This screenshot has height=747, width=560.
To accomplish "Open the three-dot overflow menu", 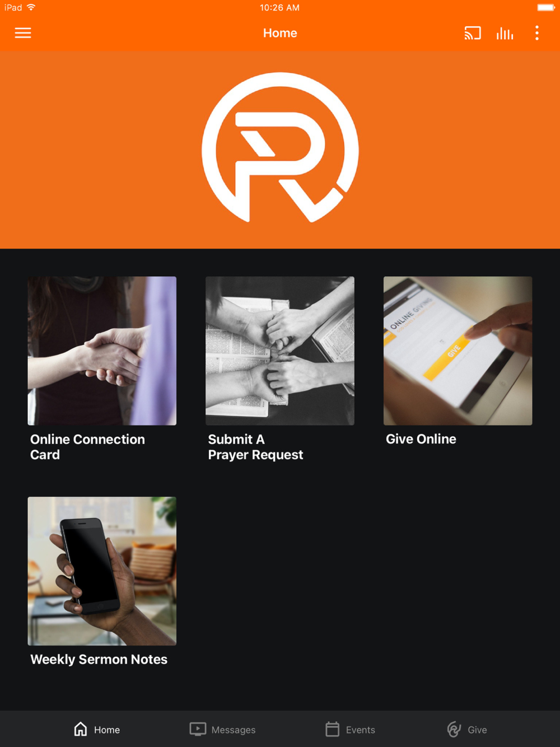I will pos(537,33).
